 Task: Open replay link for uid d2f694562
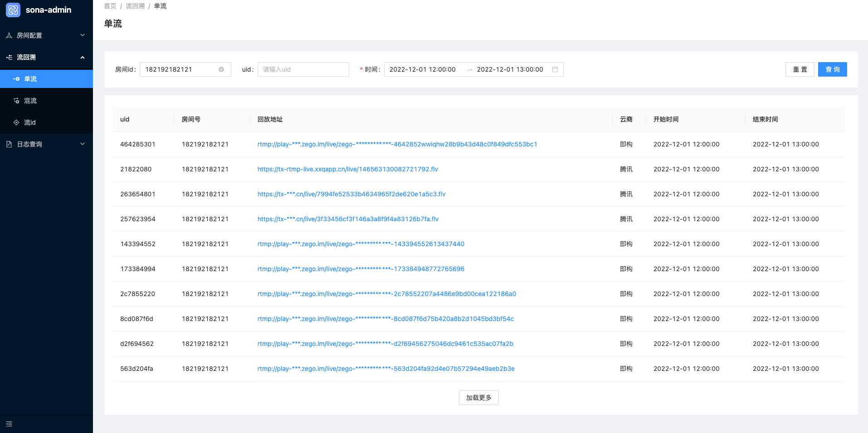pyautogui.click(x=385, y=344)
